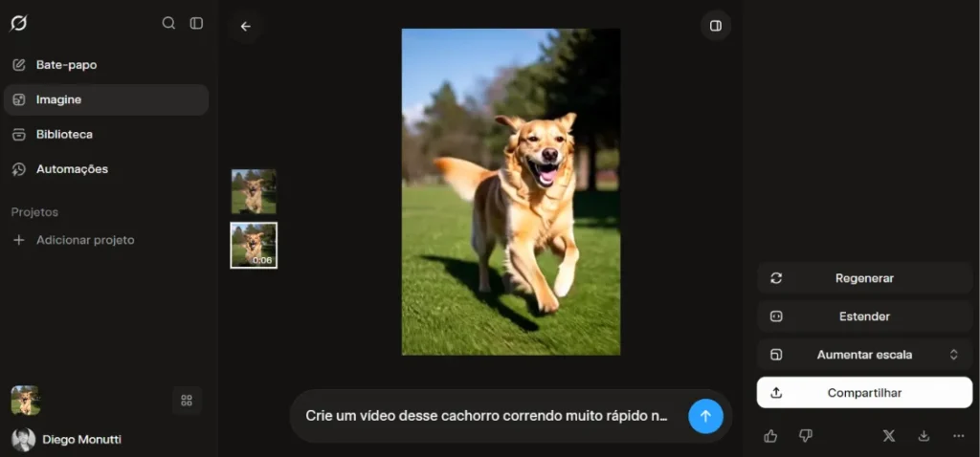This screenshot has height=457, width=980.
Task: Open the dog thumbnail in sidebar bottom
Action: (x=26, y=401)
